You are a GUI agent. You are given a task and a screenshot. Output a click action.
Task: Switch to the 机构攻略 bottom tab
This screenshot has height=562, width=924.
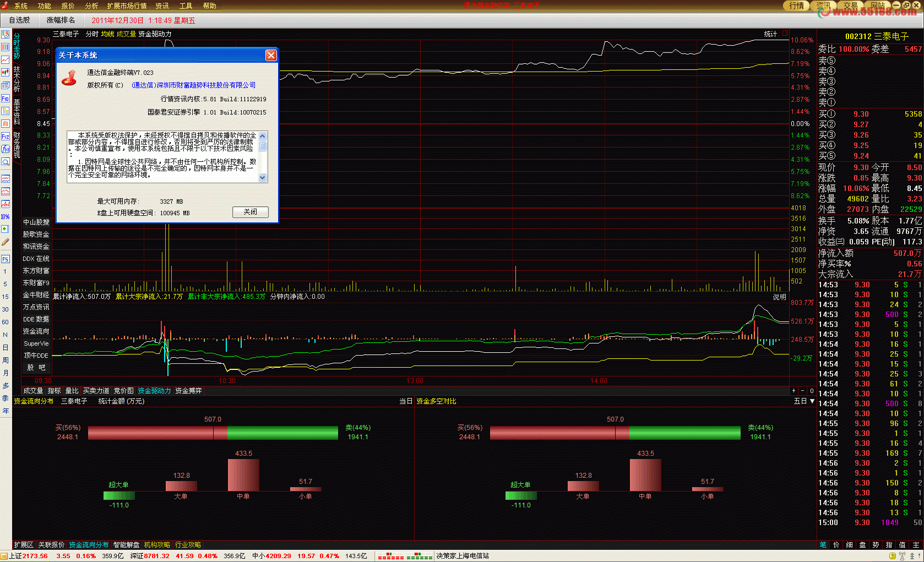[157, 545]
